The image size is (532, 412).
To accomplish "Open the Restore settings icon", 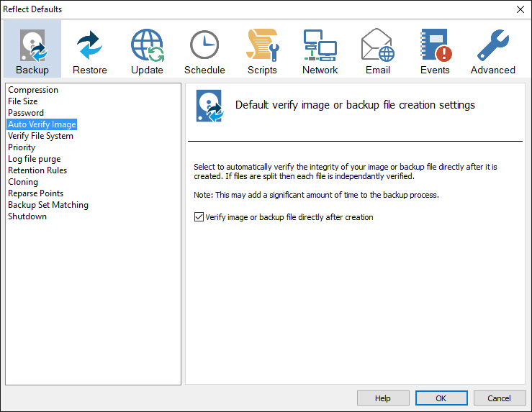I will click(90, 50).
